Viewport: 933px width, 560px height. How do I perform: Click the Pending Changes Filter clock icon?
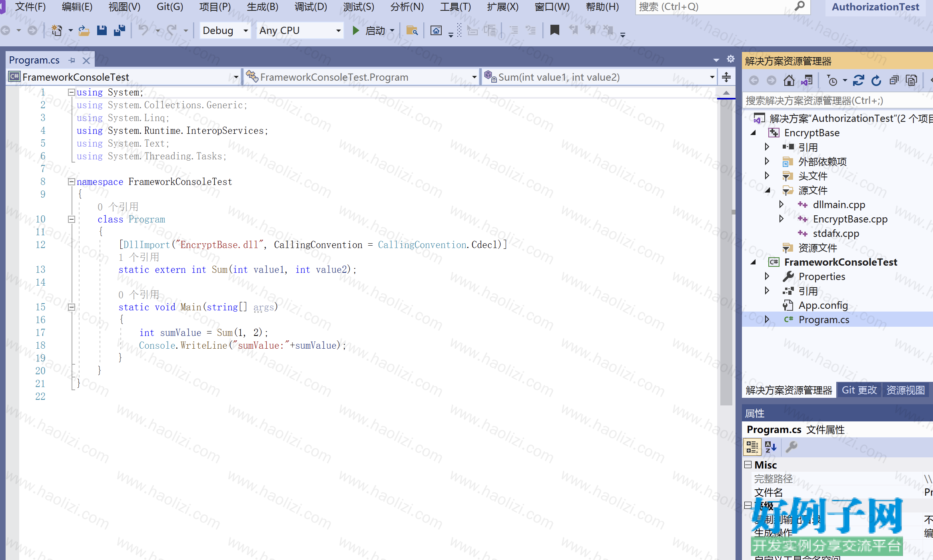coord(832,81)
